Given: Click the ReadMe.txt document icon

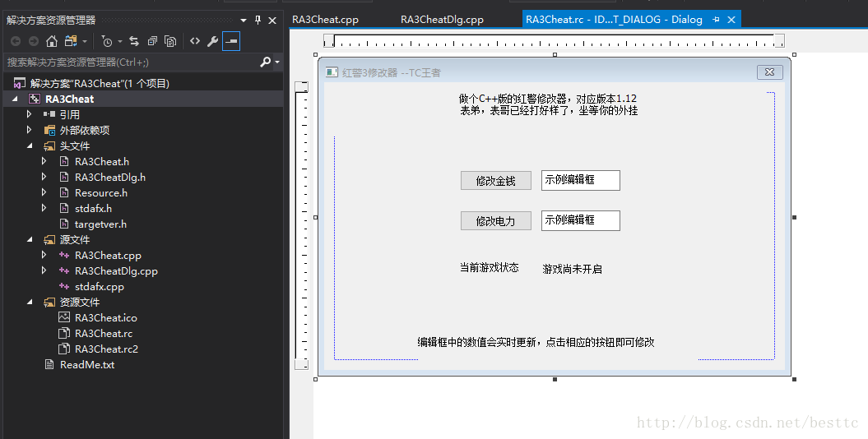Looking at the screenshot, I should (49, 364).
